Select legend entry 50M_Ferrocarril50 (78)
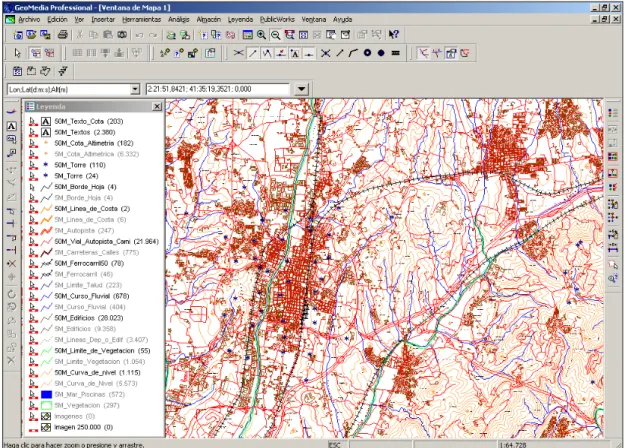 (x=89, y=263)
